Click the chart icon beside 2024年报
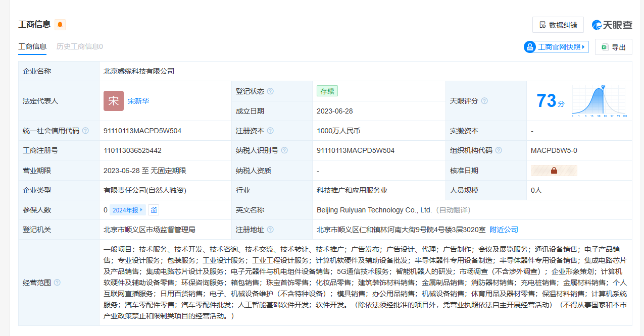Screen dimensions: 644x336 (154, 210)
